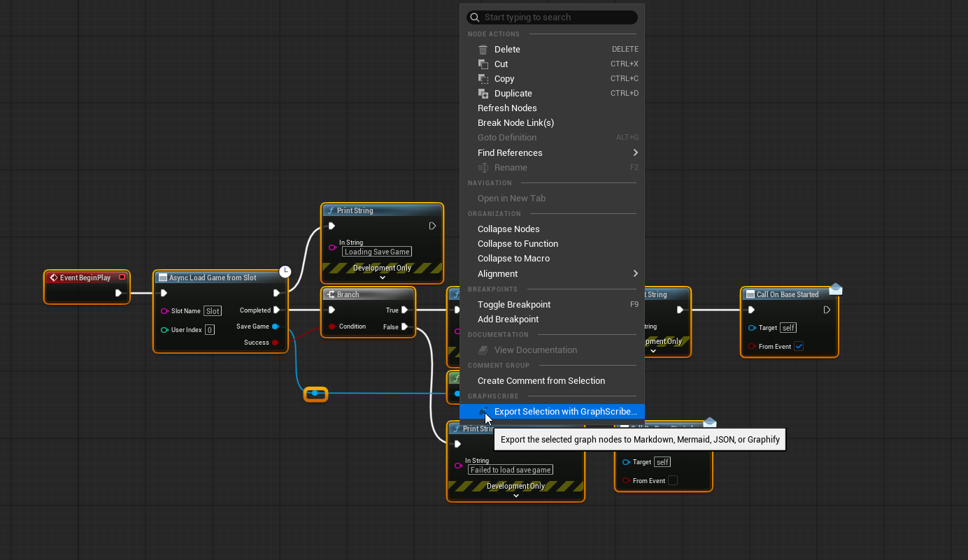Click In String pin on Loading Save Game node
This screenshot has width=968, height=560.
tap(333, 247)
